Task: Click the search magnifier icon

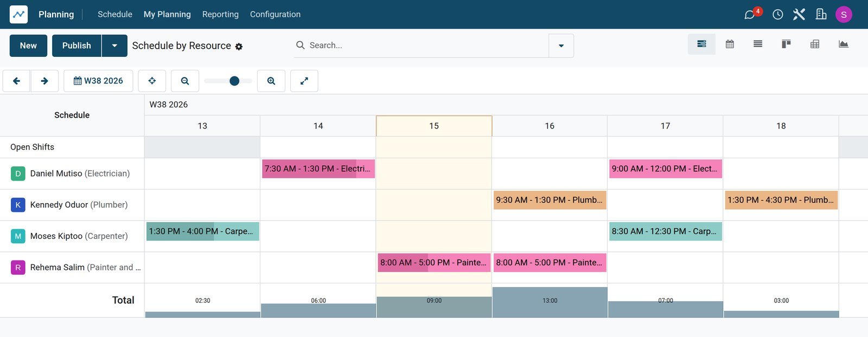Action: pos(300,45)
